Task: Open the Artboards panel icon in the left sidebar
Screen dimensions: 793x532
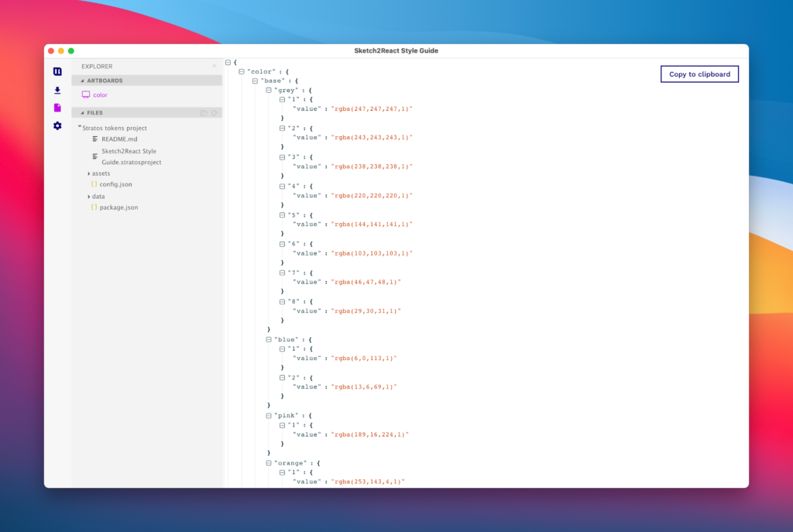Action: point(57,71)
